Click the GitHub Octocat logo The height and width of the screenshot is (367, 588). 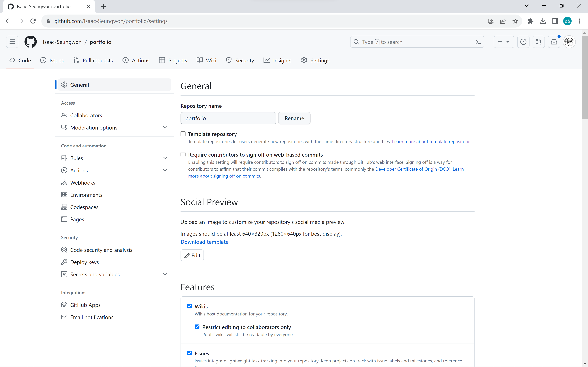[x=31, y=42]
